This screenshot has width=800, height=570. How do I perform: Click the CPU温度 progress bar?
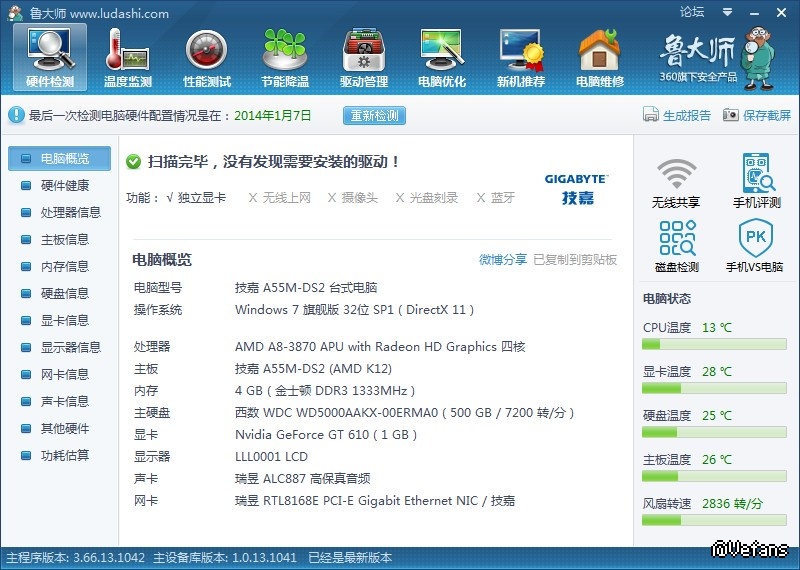(714, 344)
